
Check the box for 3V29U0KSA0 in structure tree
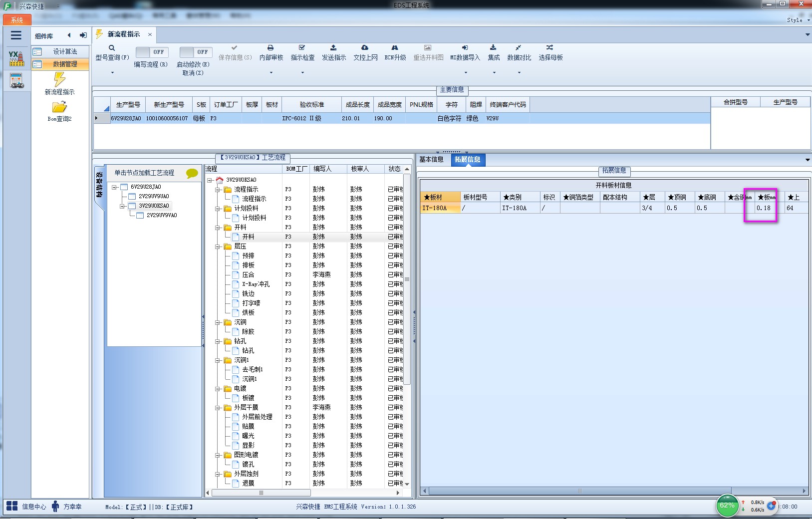(132, 206)
